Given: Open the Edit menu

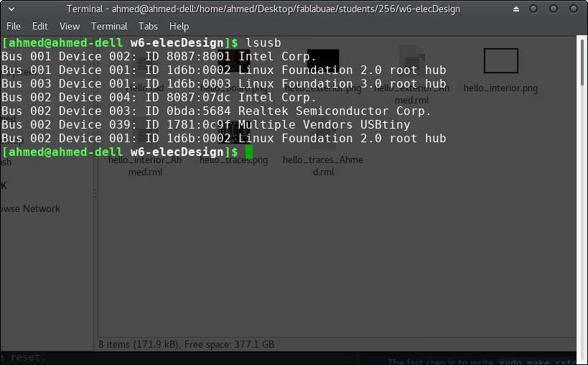Looking at the screenshot, I should click(x=39, y=27).
